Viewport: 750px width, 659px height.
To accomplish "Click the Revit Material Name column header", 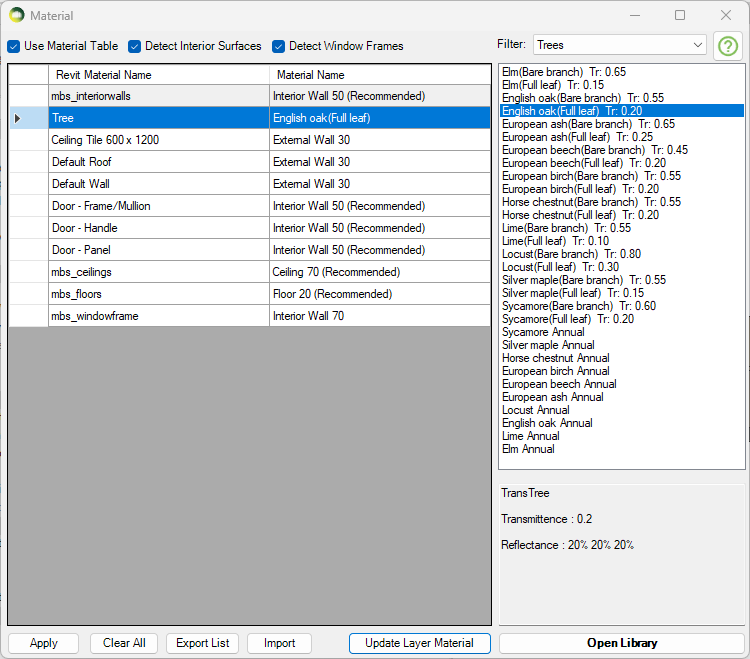I will 158,75.
